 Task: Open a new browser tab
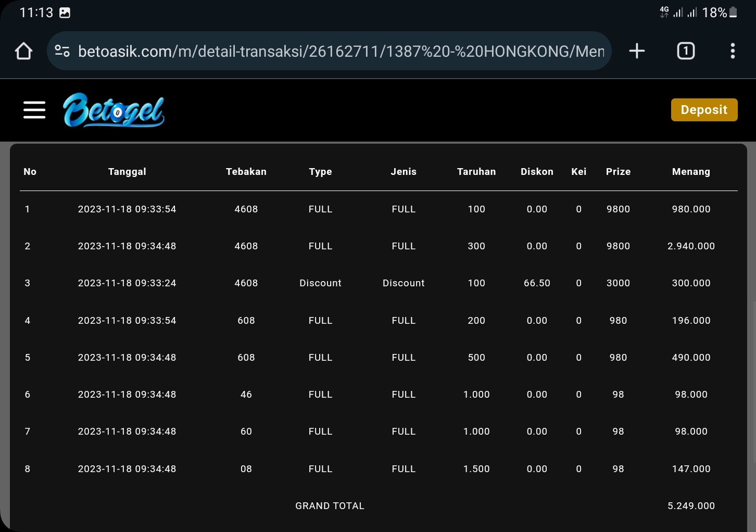pos(637,51)
